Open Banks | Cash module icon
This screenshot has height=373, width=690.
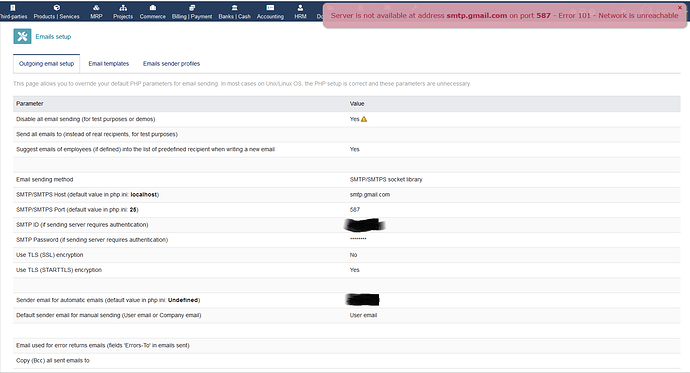pos(235,7)
